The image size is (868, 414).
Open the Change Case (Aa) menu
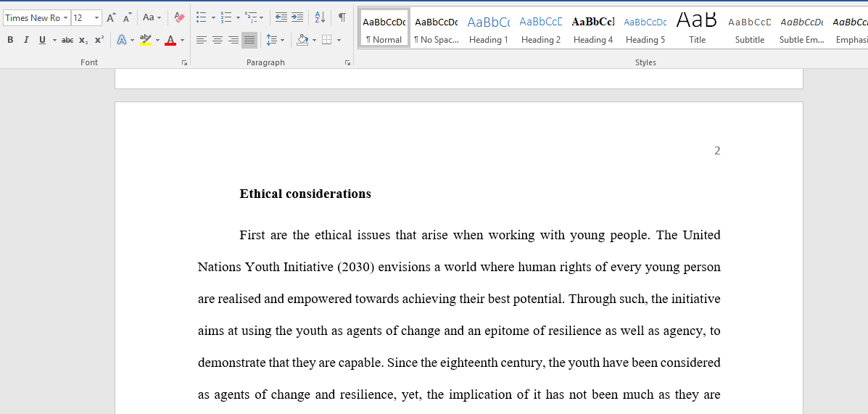pos(151,17)
